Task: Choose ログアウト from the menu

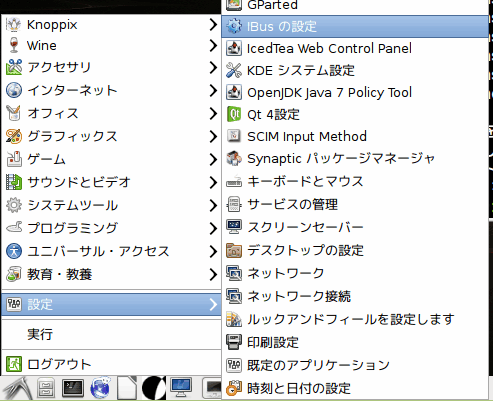Action: 111,364
